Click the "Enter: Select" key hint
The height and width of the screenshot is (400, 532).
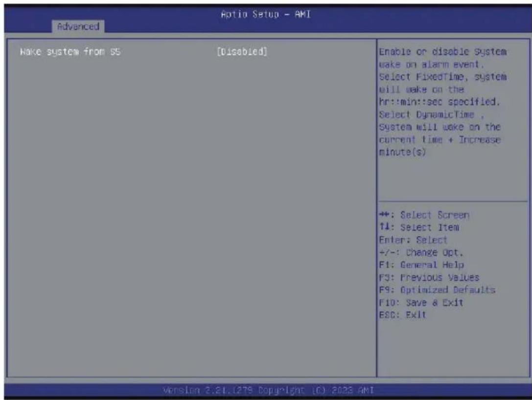413,240
